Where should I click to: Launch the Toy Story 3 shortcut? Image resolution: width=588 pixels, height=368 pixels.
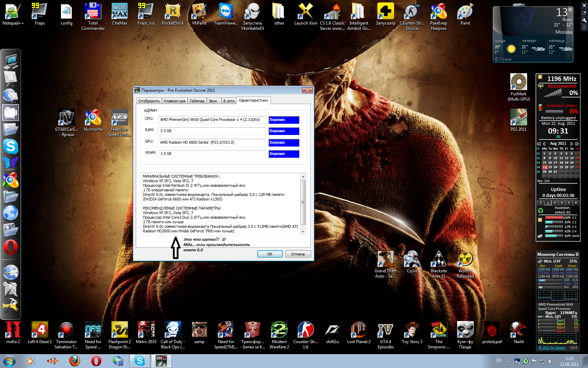click(x=412, y=333)
